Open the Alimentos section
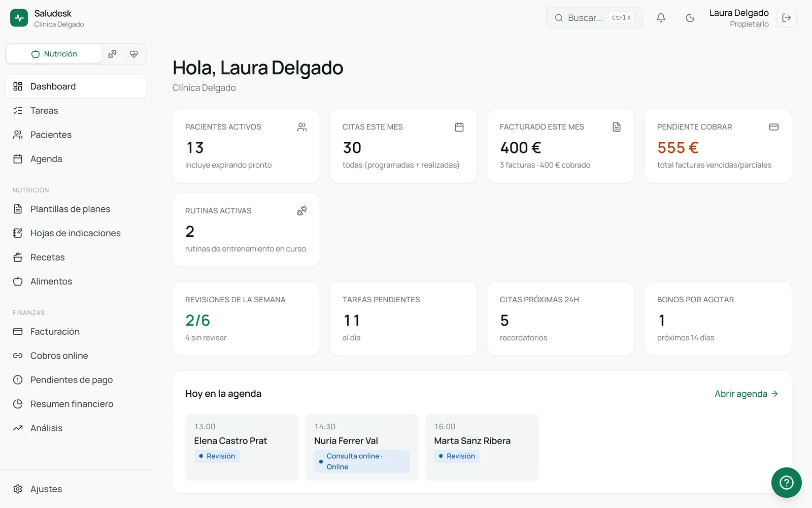812x508 pixels. click(x=76, y=281)
